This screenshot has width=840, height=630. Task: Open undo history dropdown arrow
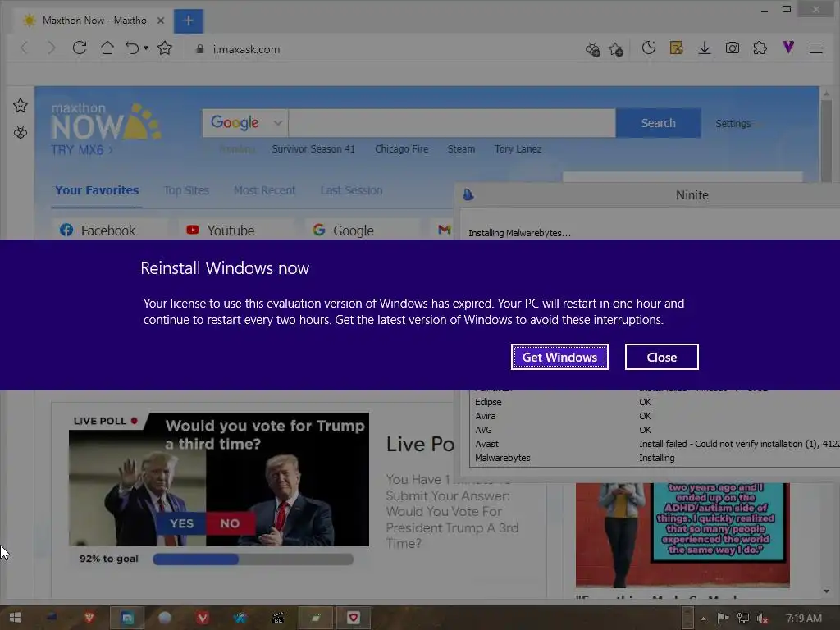tap(146, 48)
